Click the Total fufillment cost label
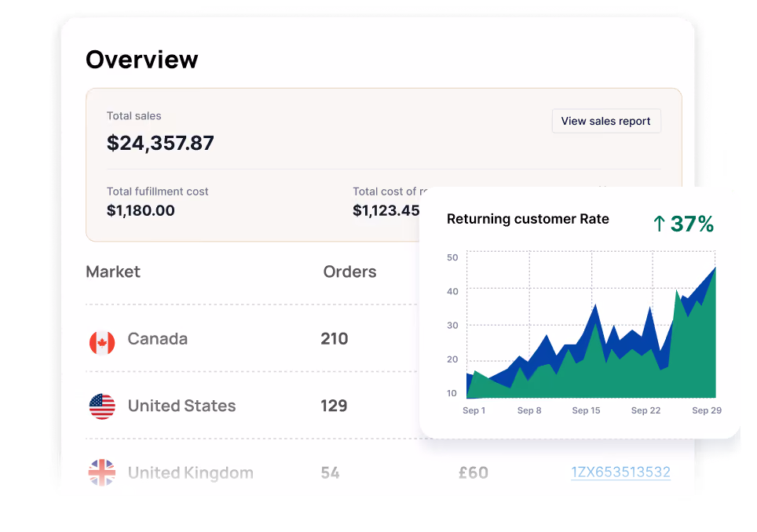Viewport: 757px width, 532px height. (157, 191)
